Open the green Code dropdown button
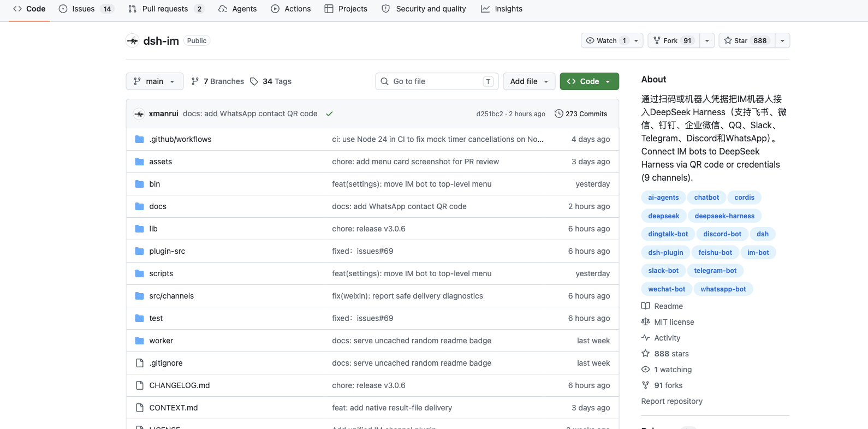The image size is (868, 429). click(589, 81)
